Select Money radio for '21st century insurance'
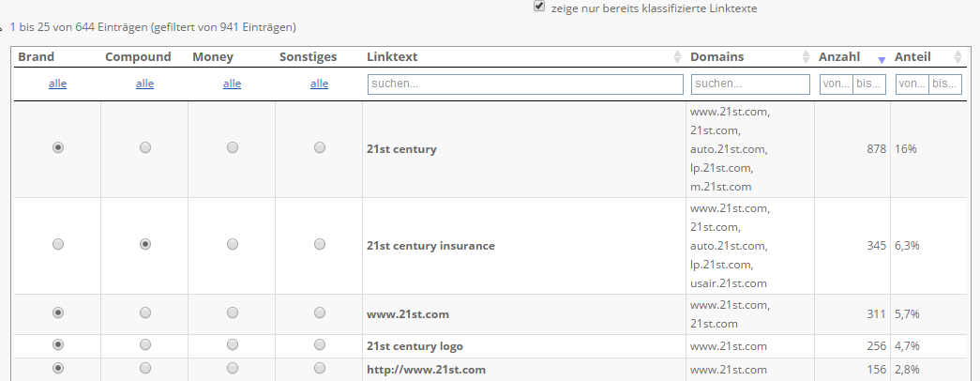Screen dimensions: 980x381 coord(233,244)
